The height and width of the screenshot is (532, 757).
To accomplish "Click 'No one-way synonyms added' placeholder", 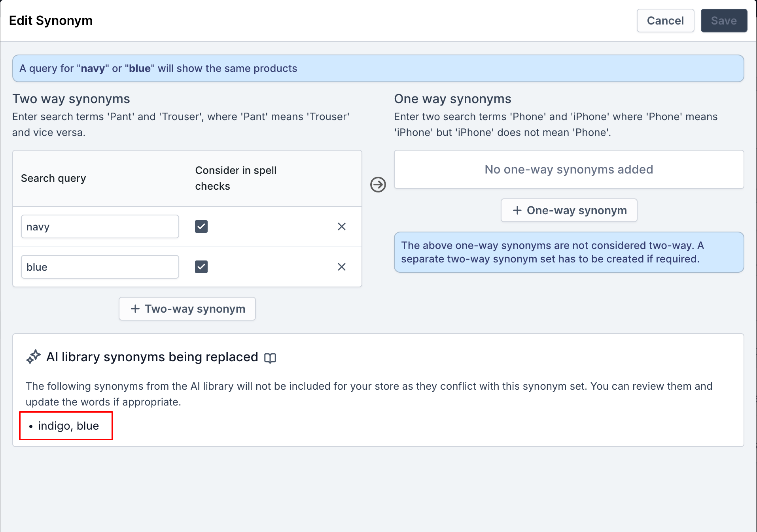I will click(569, 169).
